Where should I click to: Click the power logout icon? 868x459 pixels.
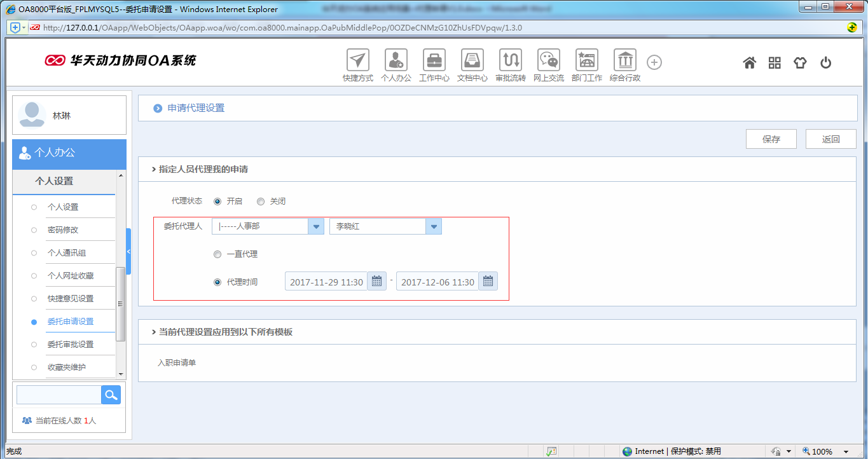825,62
